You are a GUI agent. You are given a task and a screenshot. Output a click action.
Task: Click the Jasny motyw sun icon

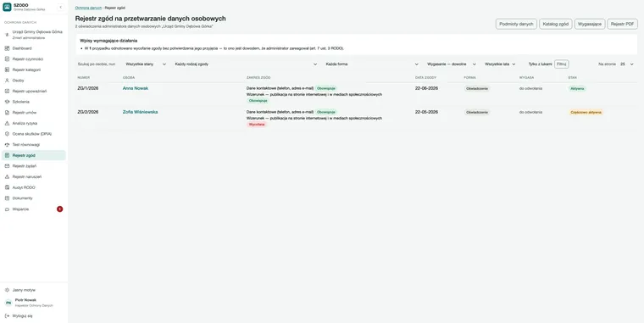pos(7,290)
